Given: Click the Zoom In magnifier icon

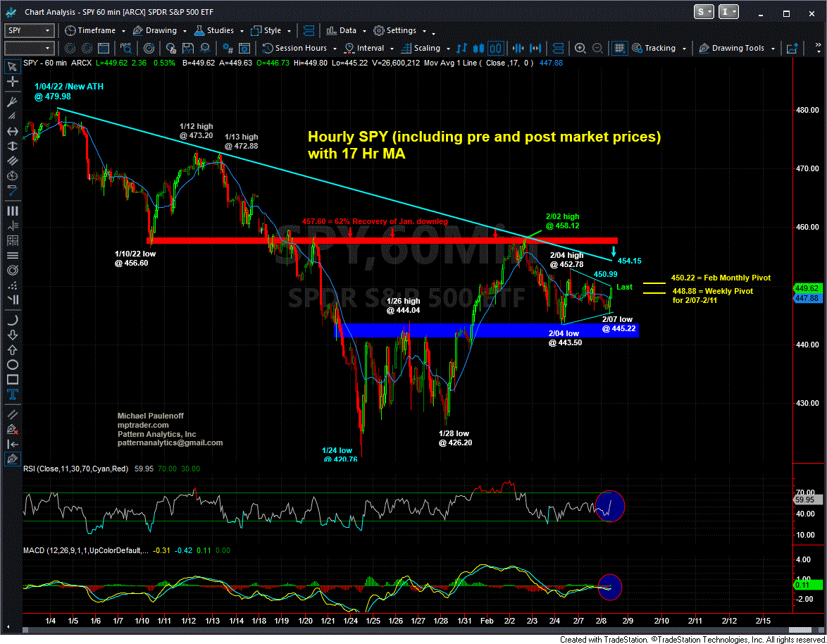Looking at the screenshot, I should click(580, 49).
